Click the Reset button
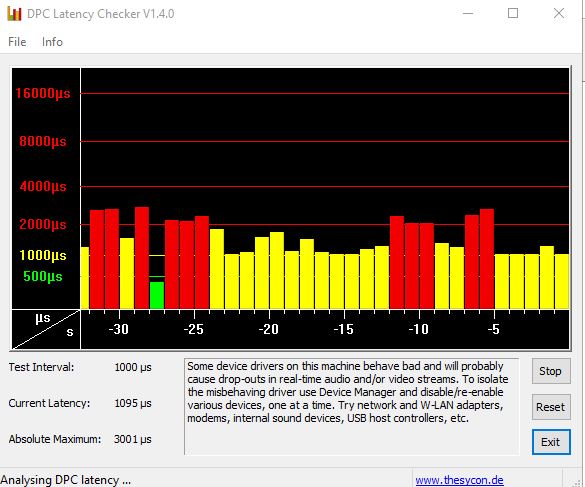This screenshot has width=585, height=487. [x=551, y=407]
